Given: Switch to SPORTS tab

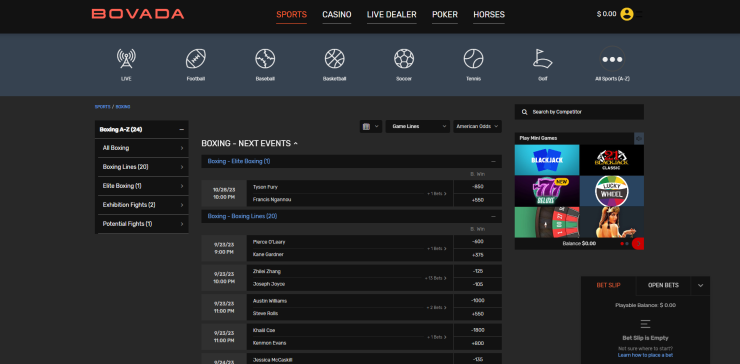Looking at the screenshot, I should point(292,15).
